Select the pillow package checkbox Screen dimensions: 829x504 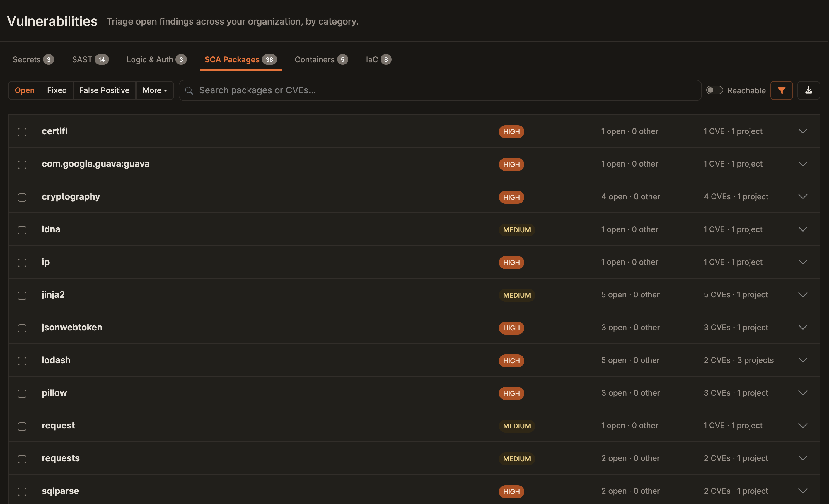coord(22,393)
